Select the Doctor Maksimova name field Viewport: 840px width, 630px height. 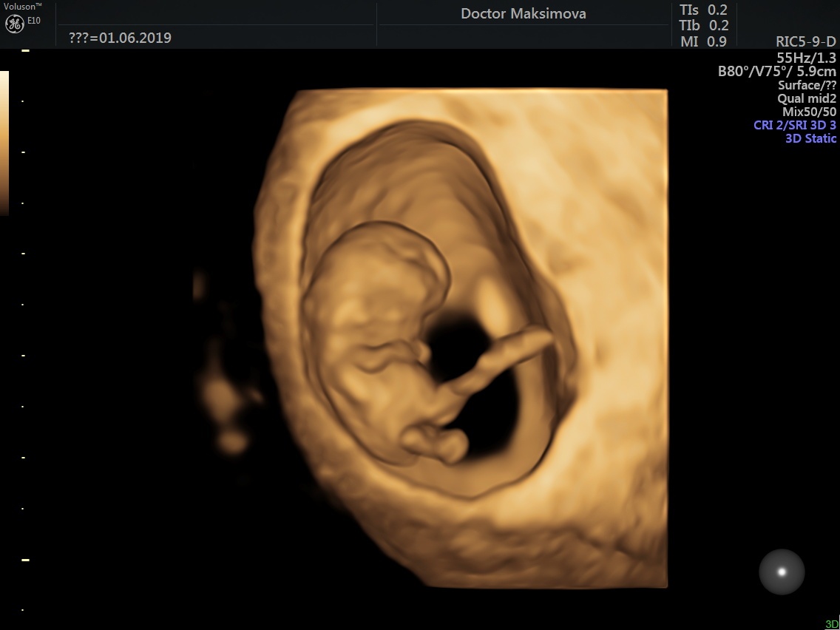(x=524, y=14)
